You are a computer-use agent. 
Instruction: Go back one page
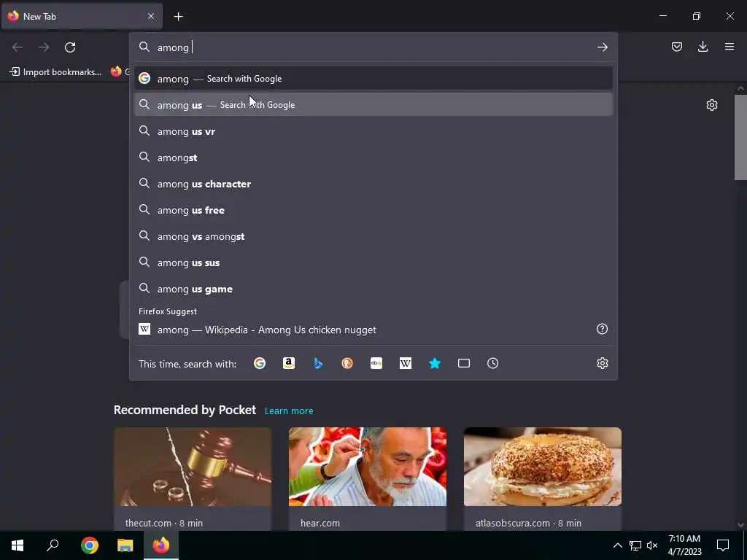[18, 47]
